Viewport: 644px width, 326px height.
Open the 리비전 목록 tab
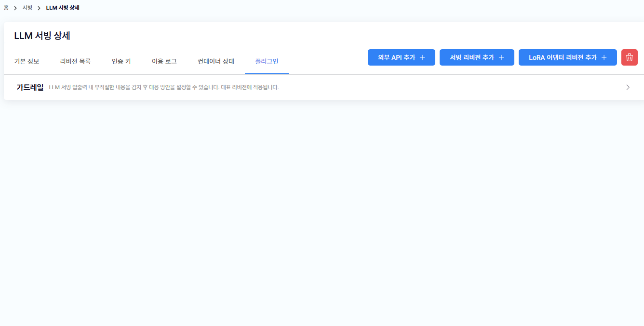[x=75, y=61]
